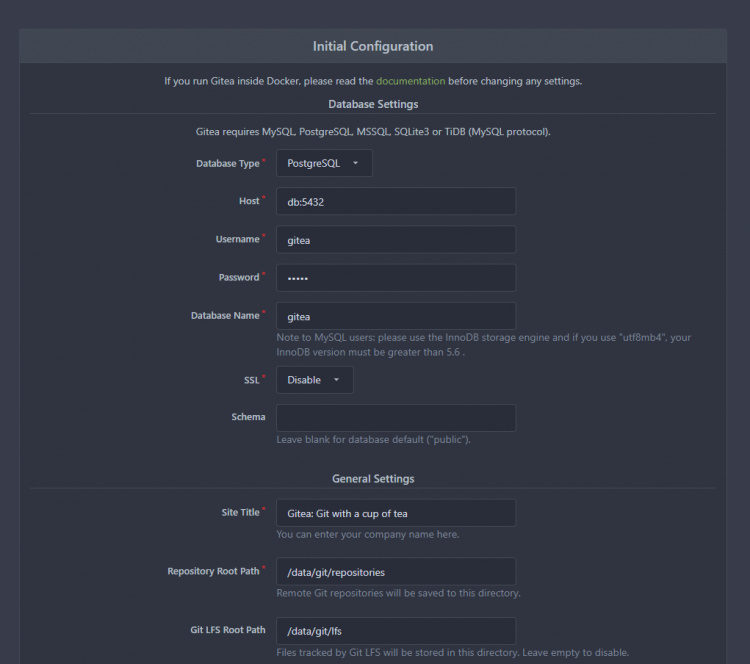Click the Repository Root Path input box

(x=396, y=572)
